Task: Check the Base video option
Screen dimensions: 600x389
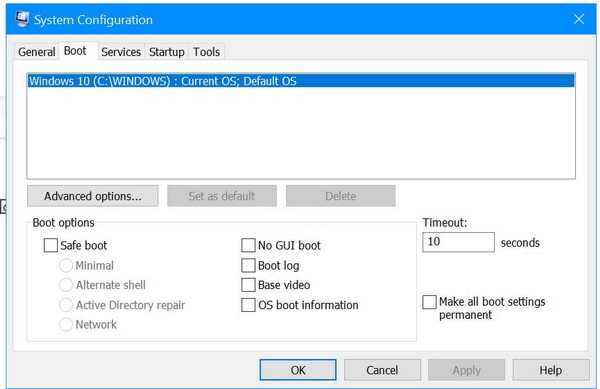Action: pos(248,285)
